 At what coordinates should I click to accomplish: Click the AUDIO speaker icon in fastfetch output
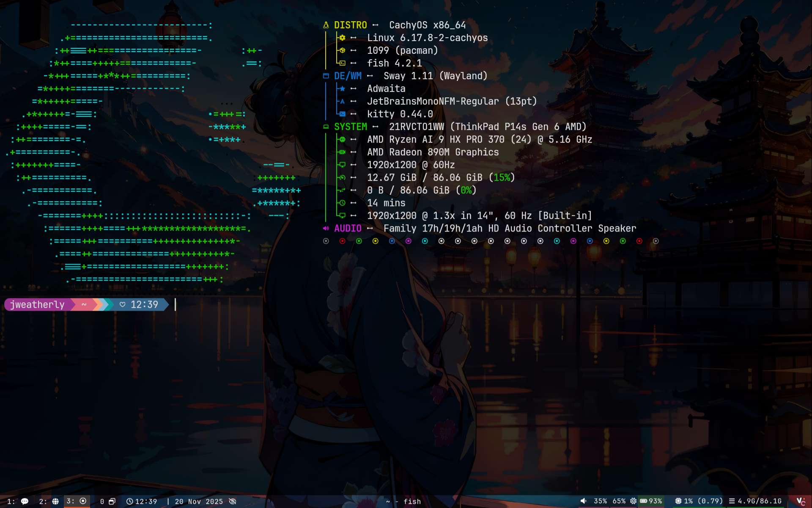point(326,228)
